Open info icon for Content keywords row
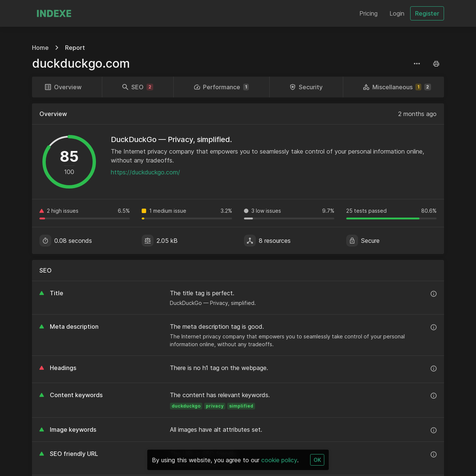 (x=434, y=396)
